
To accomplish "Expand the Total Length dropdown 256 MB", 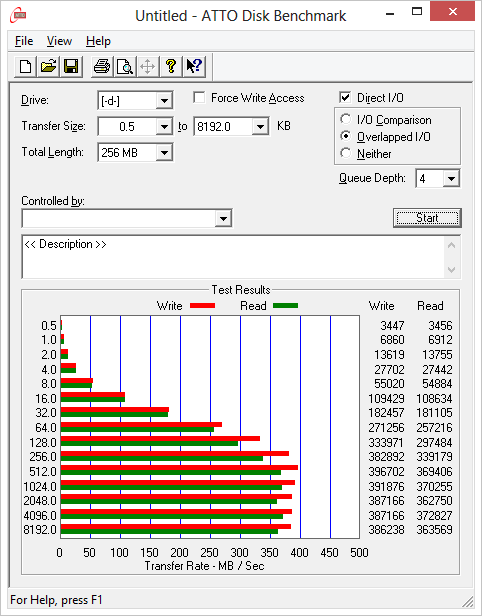I will pos(164,152).
